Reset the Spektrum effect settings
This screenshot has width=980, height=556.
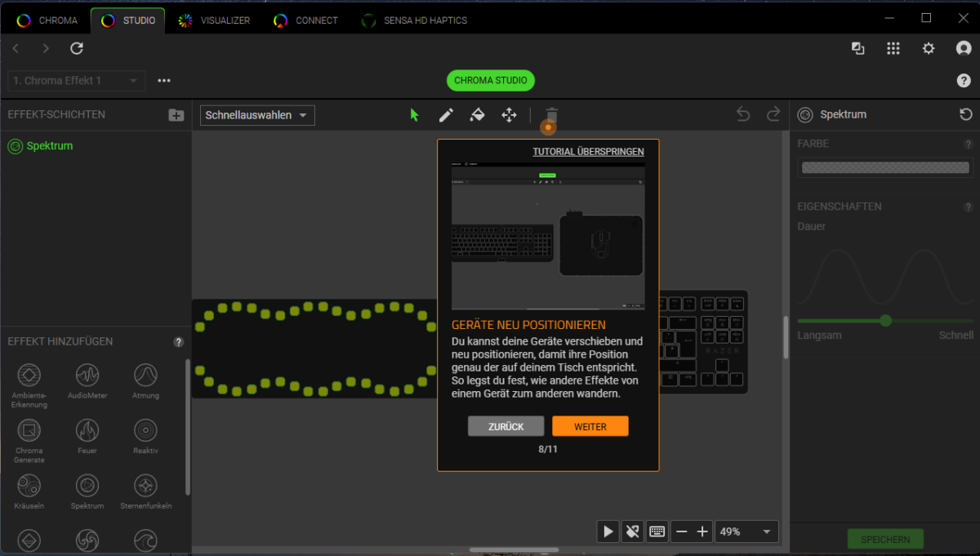pos(966,115)
